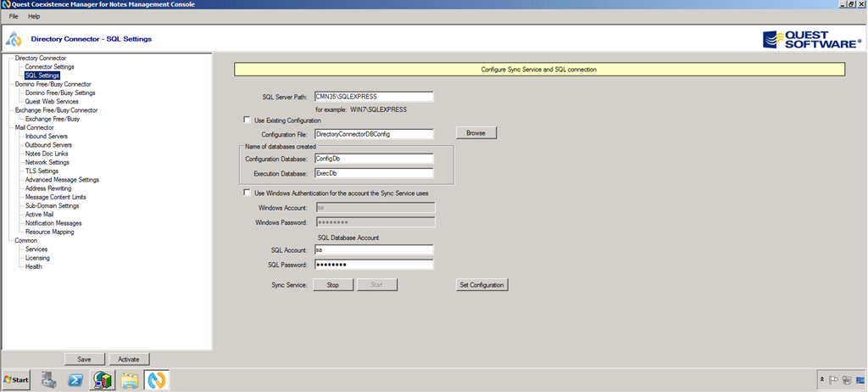Open TLS Settings tree item
The height and width of the screenshot is (392, 868).
point(42,171)
